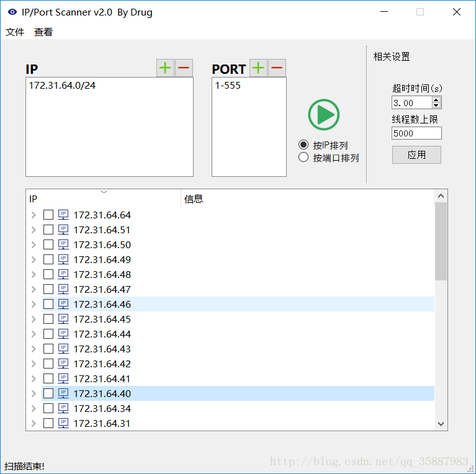Click the eye app icon in title bar
476x474 pixels.
point(12,12)
